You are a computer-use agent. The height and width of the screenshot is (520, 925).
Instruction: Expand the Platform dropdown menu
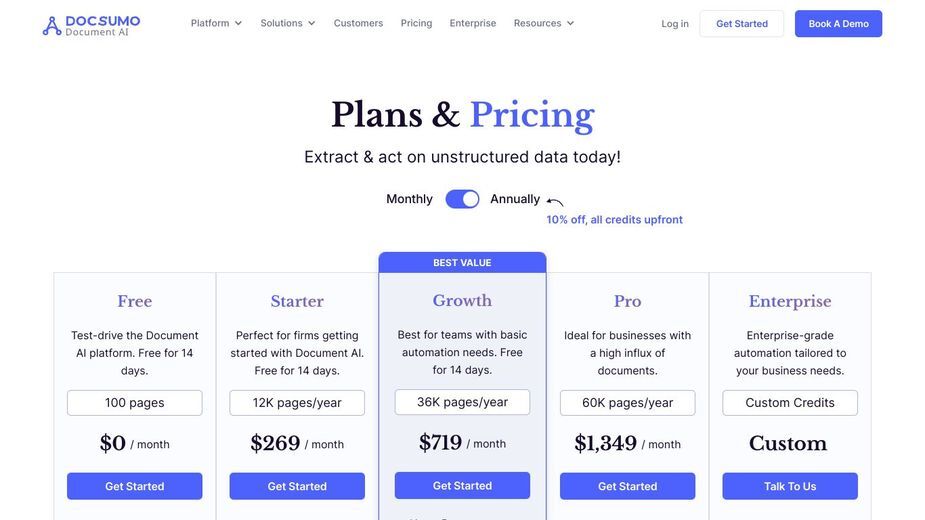pos(216,23)
